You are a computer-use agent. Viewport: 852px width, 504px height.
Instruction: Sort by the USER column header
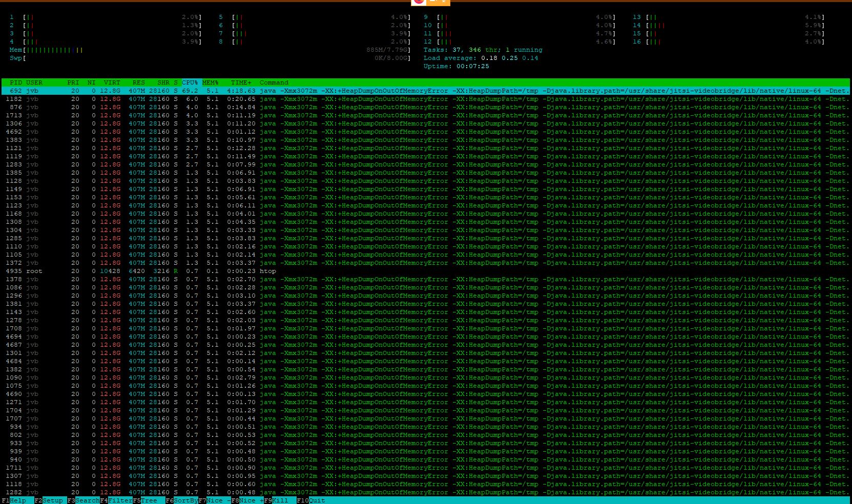(x=34, y=82)
